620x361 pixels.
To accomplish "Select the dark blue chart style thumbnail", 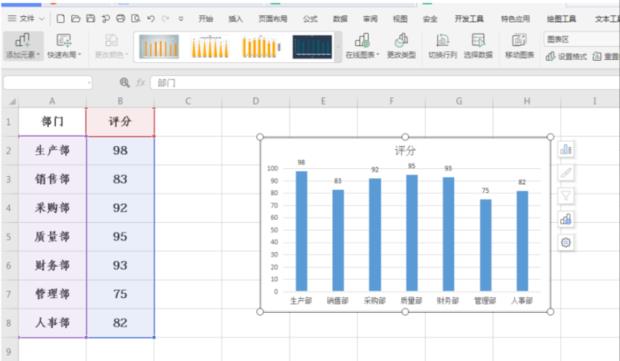I will tap(312, 47).
